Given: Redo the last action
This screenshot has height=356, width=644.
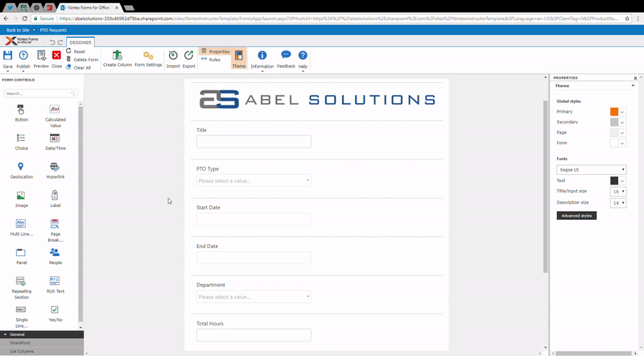Looking at the screenshot, I should click(x=60, y=43).
